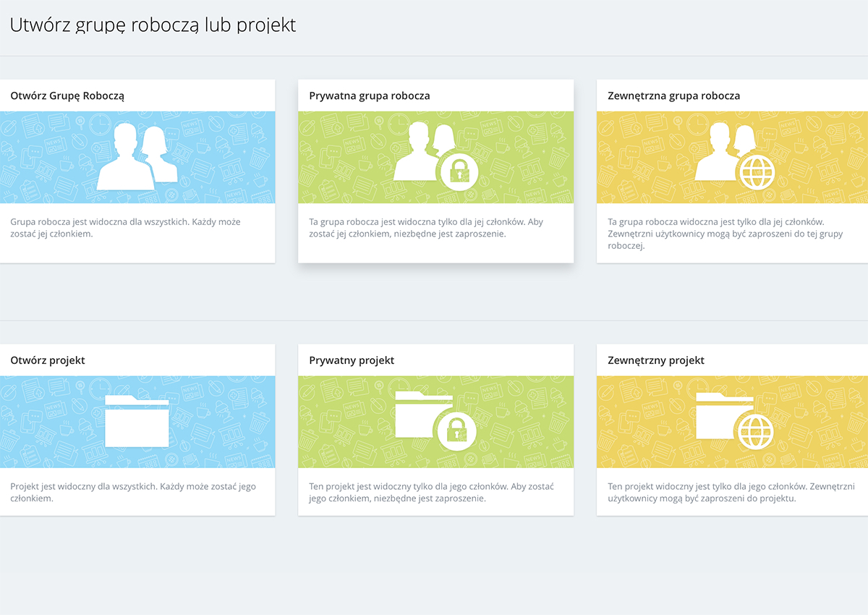868x615 pixels.
Task: Click the external project description text
Action: [731, 493]
